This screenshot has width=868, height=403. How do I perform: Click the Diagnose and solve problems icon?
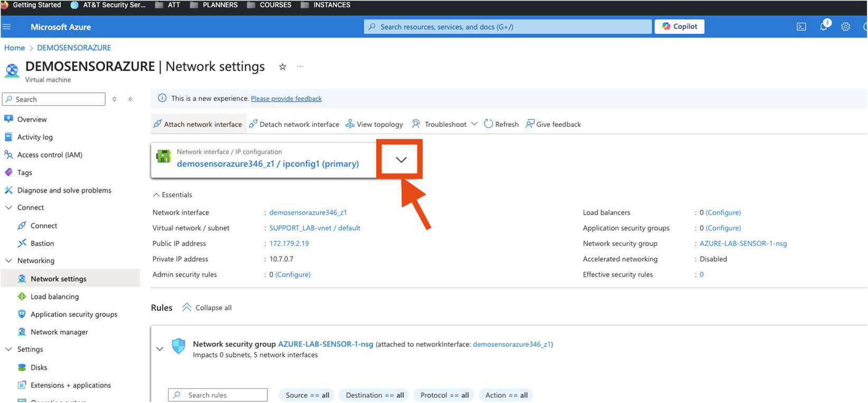(x=8, y=190)
